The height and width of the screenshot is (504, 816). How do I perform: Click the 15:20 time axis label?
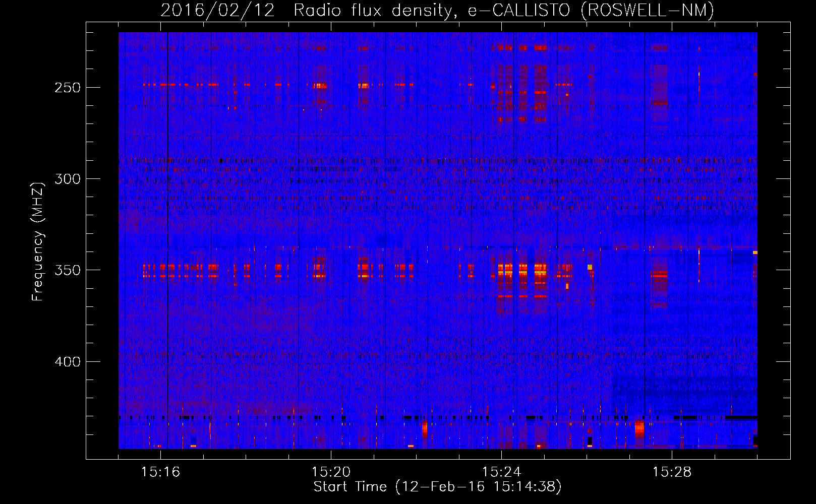(x=331, y=472)
